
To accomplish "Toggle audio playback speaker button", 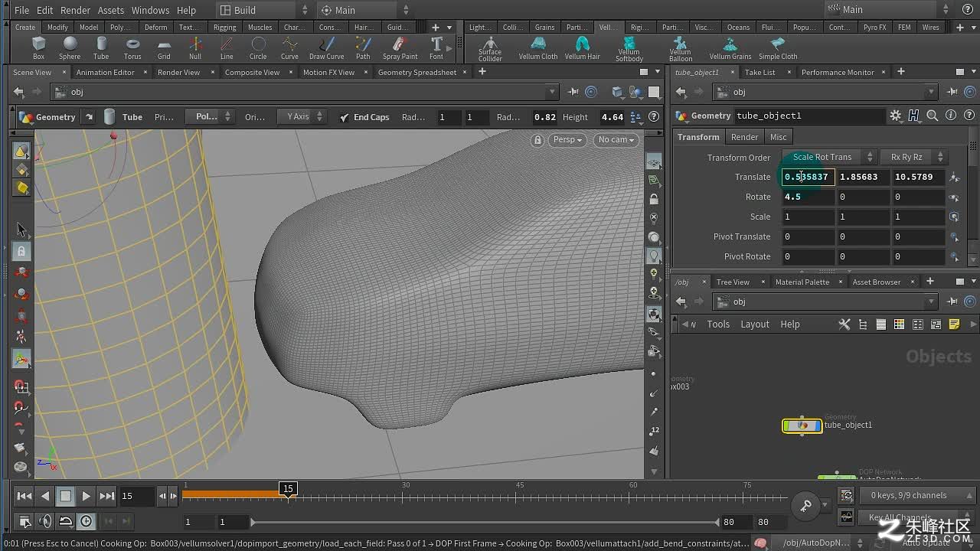I will click(45, 521).
